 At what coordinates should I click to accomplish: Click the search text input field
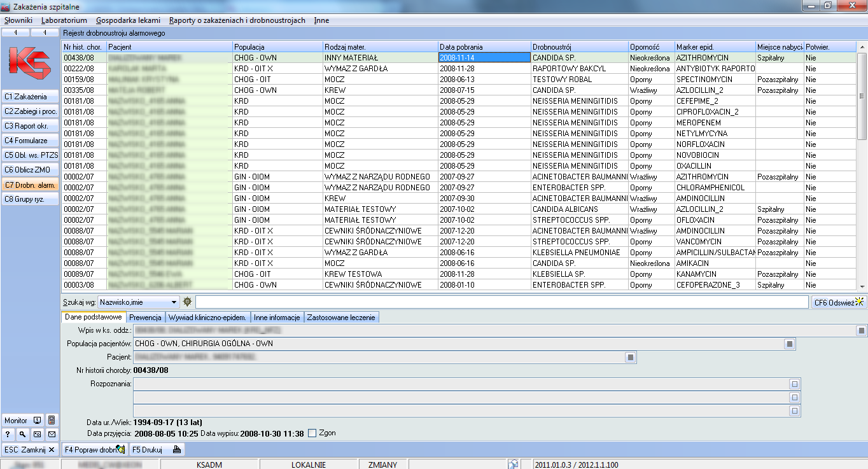pos(501,302)
